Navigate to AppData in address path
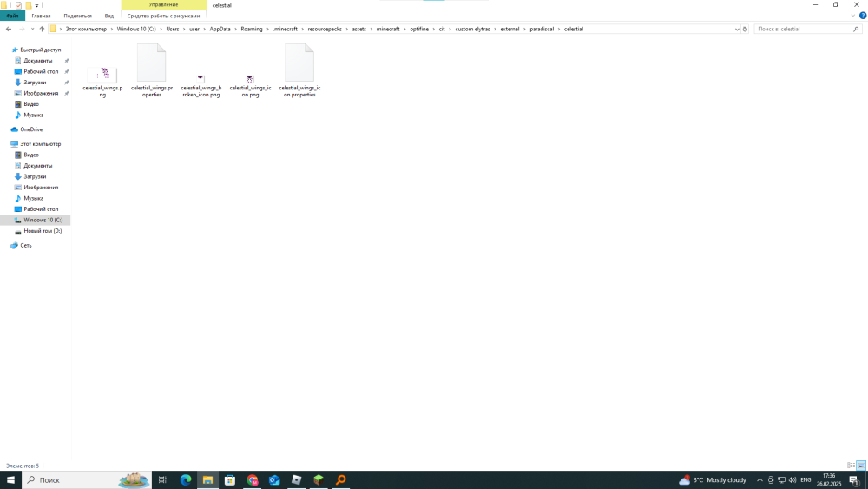The height and width of the screenshot is (489, 868). tap(220, 29)
